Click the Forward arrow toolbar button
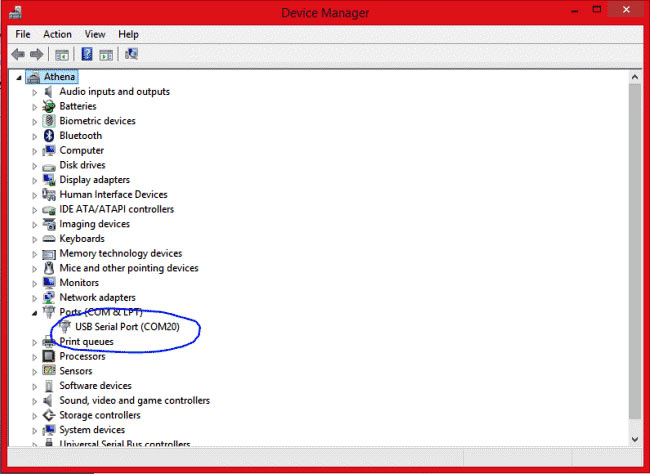 coord(37,54)
